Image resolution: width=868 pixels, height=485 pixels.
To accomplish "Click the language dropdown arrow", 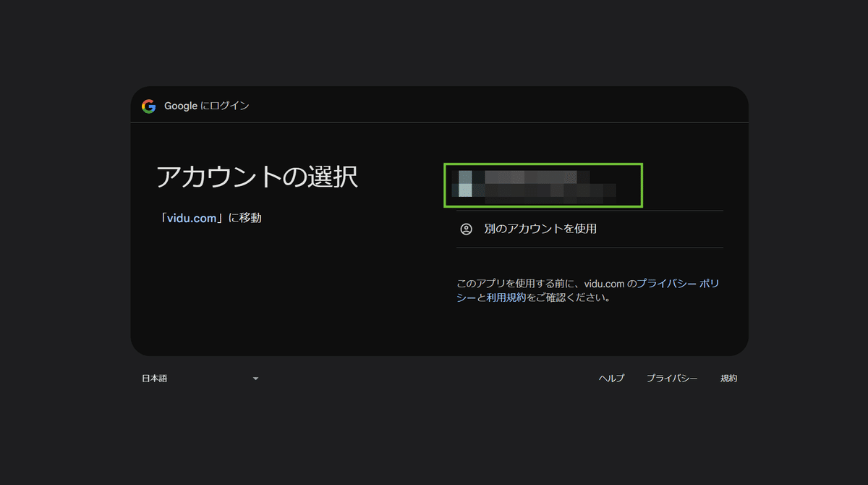I will click(255, 379).
